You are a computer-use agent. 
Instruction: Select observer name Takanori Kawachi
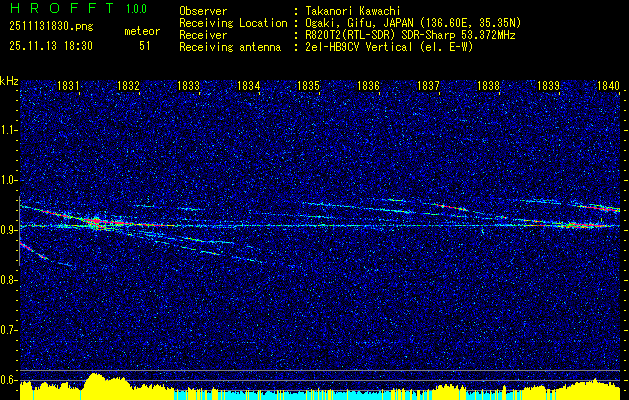point(351,11)
